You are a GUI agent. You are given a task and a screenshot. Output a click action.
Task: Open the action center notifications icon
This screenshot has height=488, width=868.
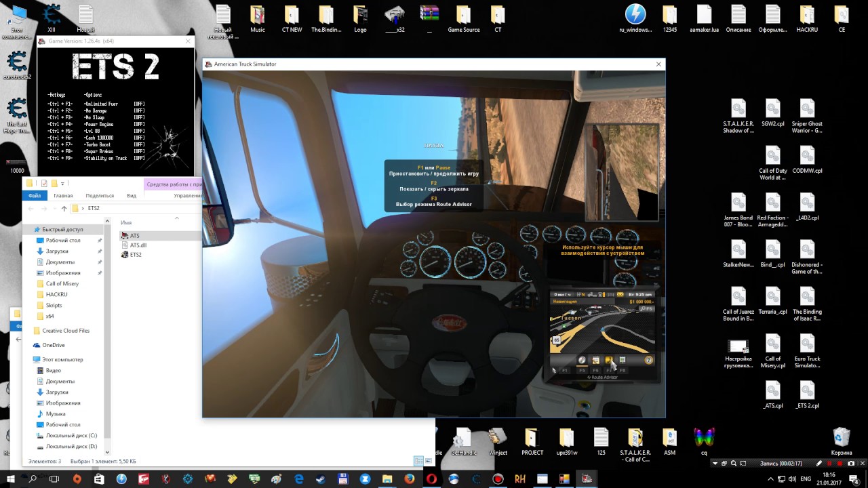856,479
